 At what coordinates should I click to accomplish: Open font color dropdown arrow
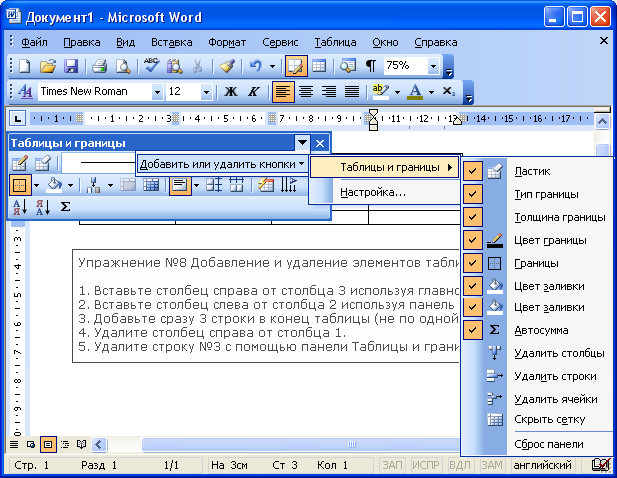click(x=431, y=92)
